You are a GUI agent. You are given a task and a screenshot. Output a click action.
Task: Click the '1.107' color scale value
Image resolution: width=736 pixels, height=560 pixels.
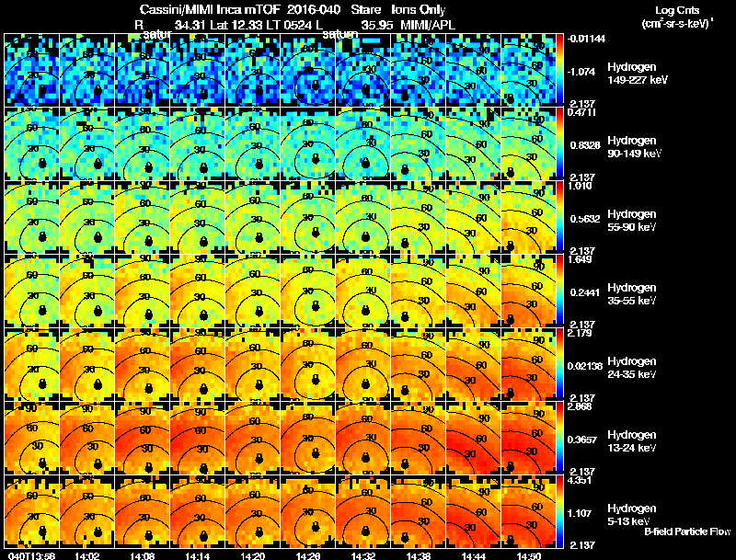coord(580,514)
